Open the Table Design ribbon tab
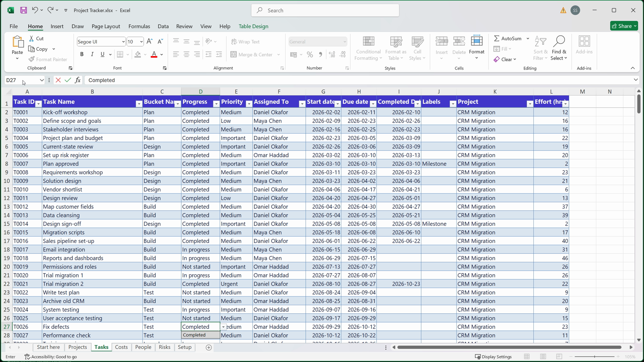The height and width of the screenshot is (362, 644). 254,26
